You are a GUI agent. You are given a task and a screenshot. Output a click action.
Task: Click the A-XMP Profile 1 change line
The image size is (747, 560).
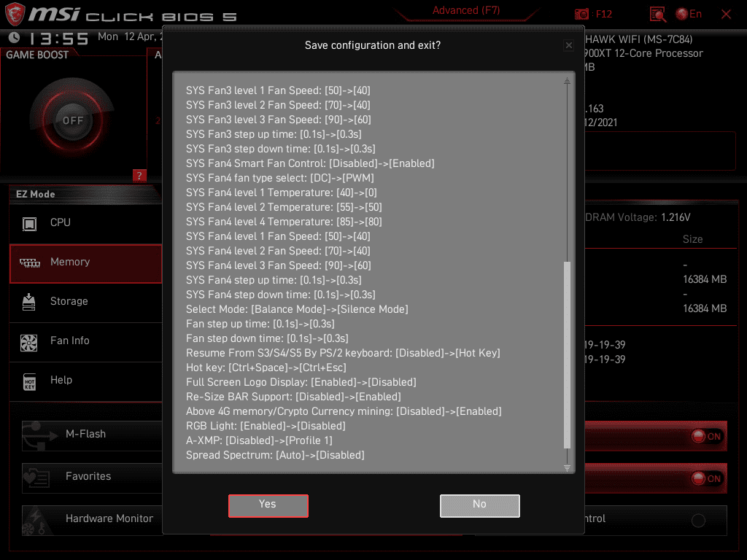tap(259, 440)
